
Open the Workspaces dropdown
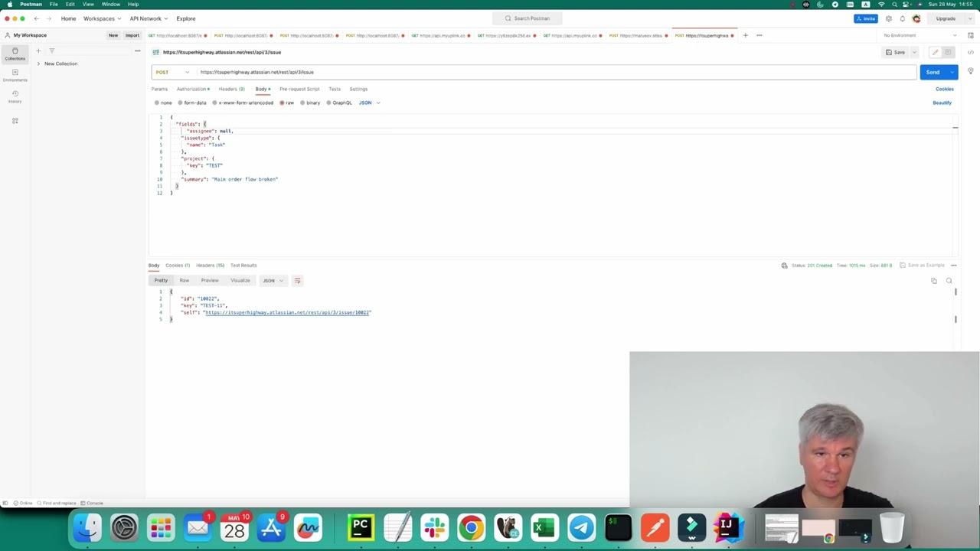[102, 18]
